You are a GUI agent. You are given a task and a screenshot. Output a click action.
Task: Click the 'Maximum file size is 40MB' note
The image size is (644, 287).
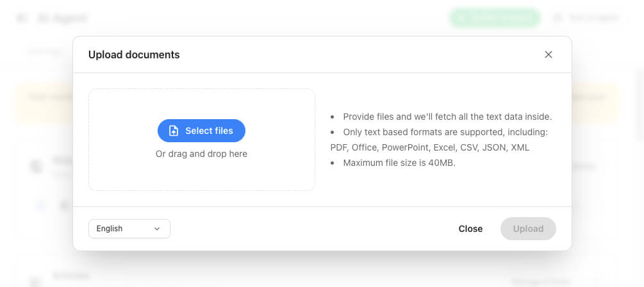(x=399, y=163)
